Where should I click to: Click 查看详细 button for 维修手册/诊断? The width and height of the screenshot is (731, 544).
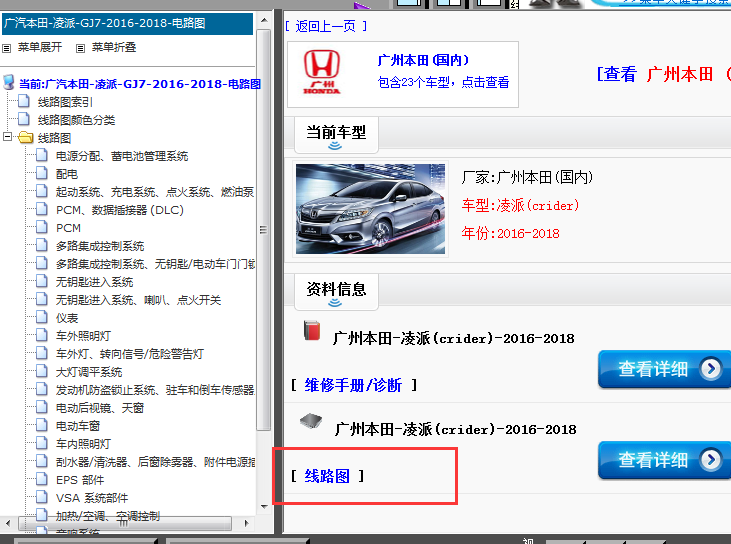coord(665,369)
